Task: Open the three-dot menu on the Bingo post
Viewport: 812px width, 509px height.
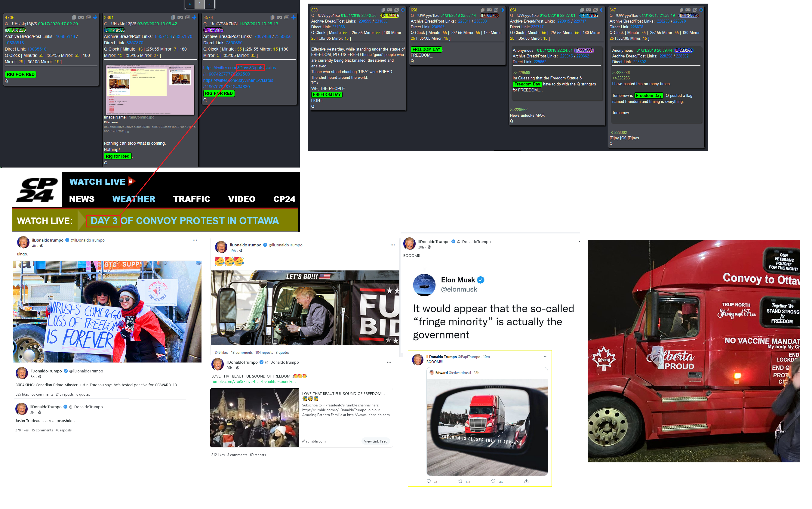Action: [195, 240]
